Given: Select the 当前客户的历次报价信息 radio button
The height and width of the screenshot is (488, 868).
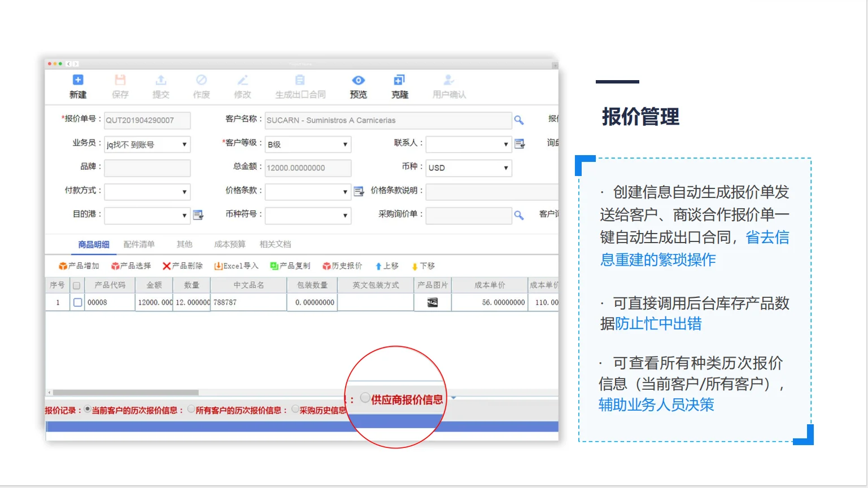Looking at the screenshot, I should click(x=88, y=410).
